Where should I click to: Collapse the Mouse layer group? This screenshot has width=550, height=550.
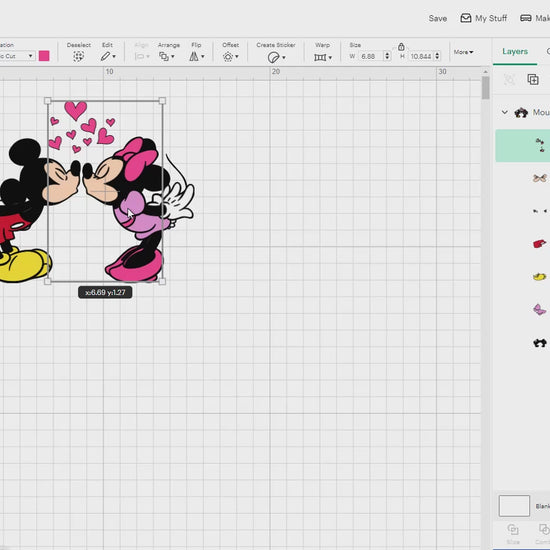504,112
